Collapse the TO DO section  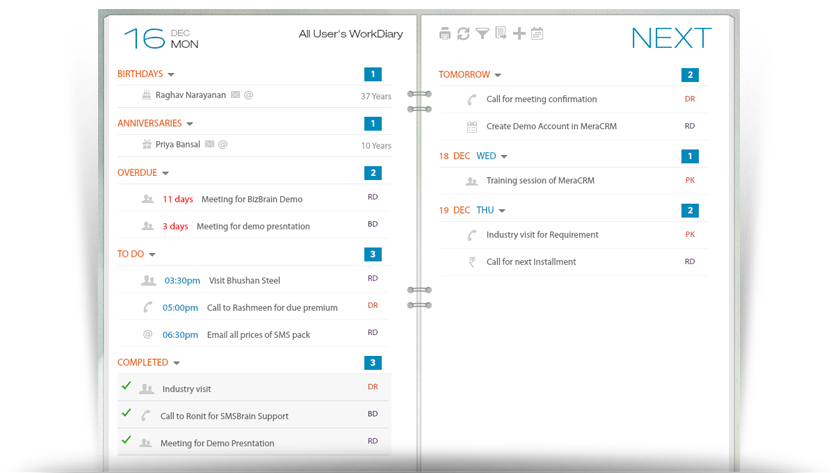(x=152, y=255)
